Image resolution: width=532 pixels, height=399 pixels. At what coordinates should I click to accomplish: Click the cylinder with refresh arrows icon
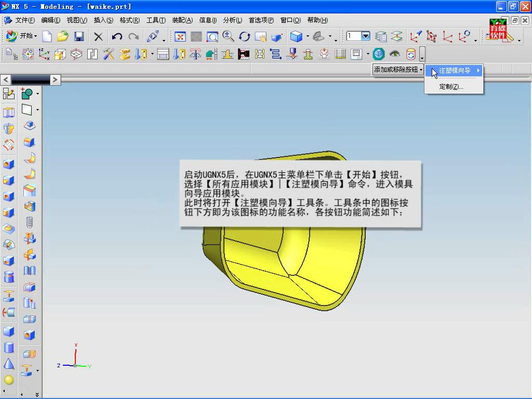click(411, 54)
